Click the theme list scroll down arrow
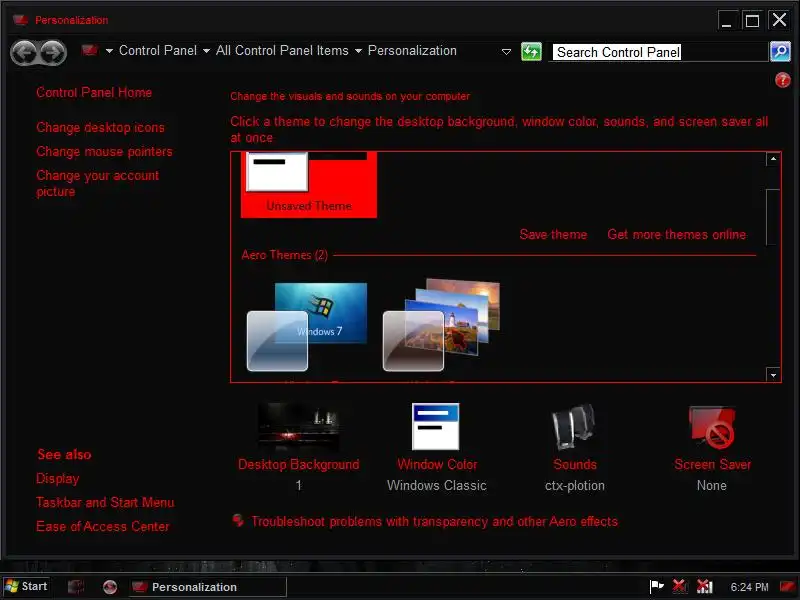 pos(773,374)
